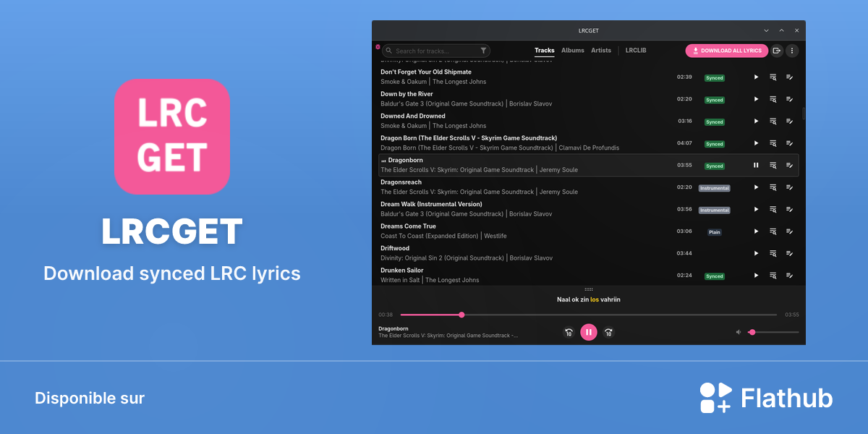Search lyrics for Clamavi De Profundis track
The height and width of the screenshot is (434, 868).
pyautogui.click(x=773, y=143)
